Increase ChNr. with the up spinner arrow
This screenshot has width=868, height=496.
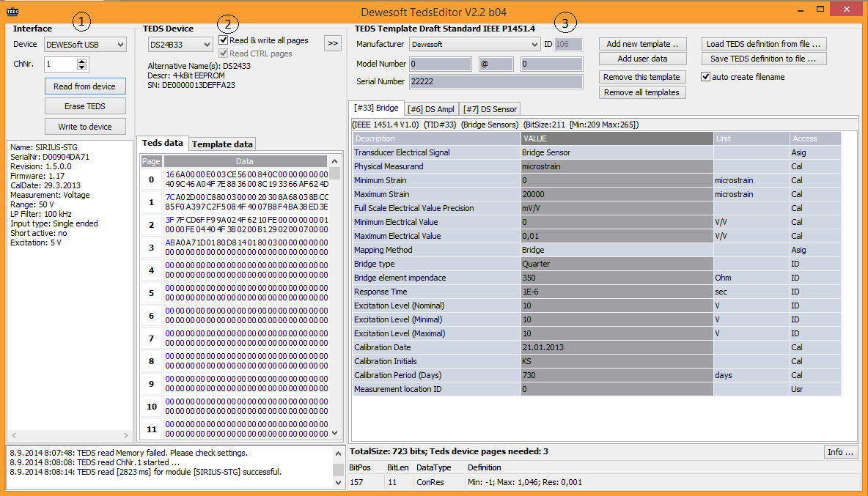click(82, 61)
